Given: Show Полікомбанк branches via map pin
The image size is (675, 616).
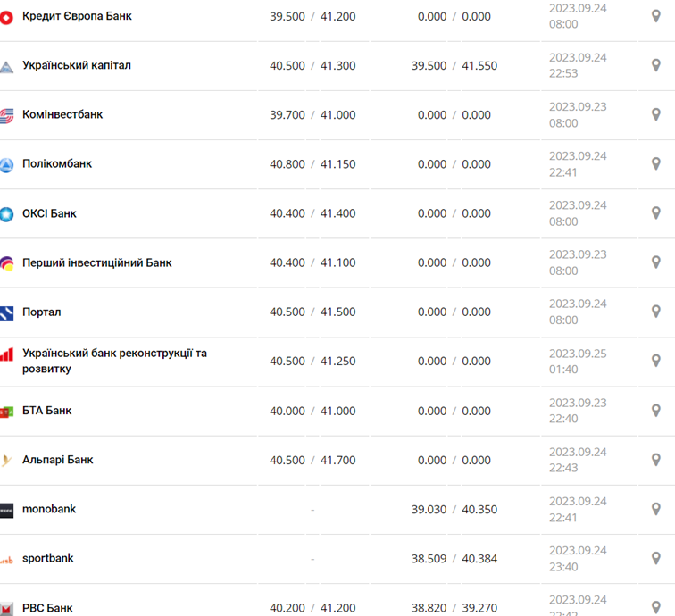Looking at the screenshot, I should point(656,163).
